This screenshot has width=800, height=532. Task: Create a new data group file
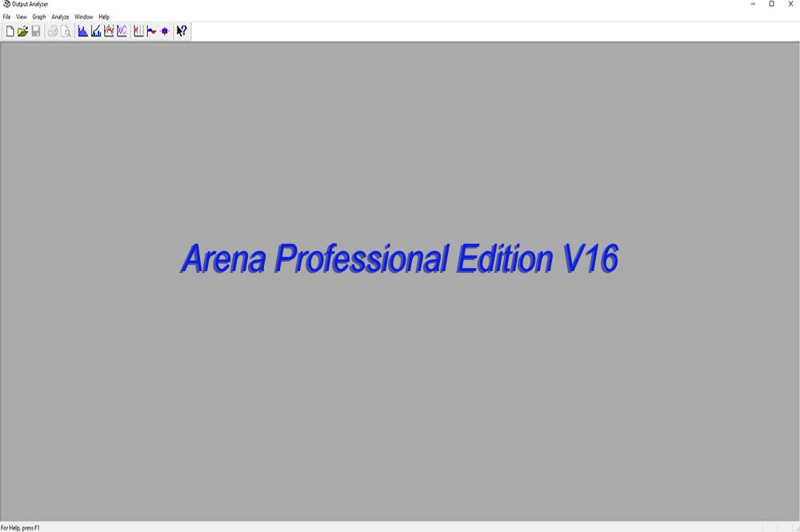10,31
